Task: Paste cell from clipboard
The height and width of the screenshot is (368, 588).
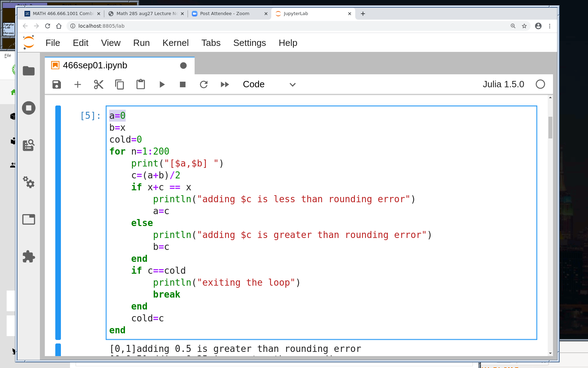Action: point(141,84)
